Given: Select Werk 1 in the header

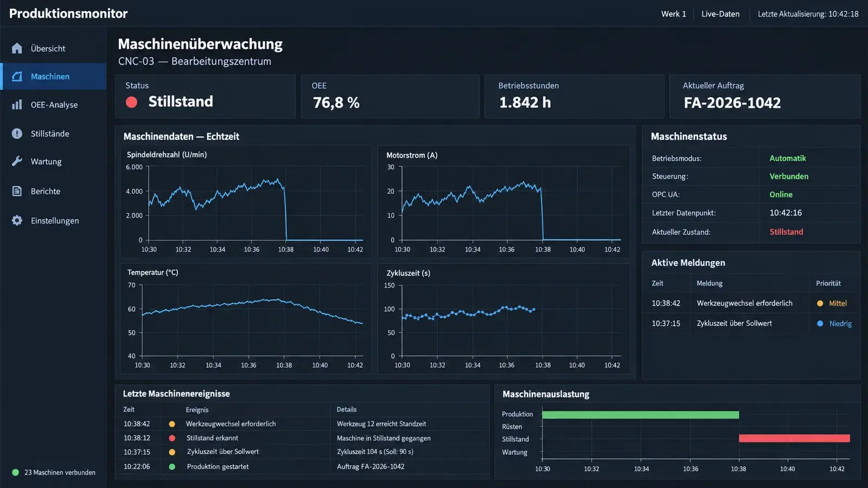Looking at the screenshot, I should (x=673, y=14).
